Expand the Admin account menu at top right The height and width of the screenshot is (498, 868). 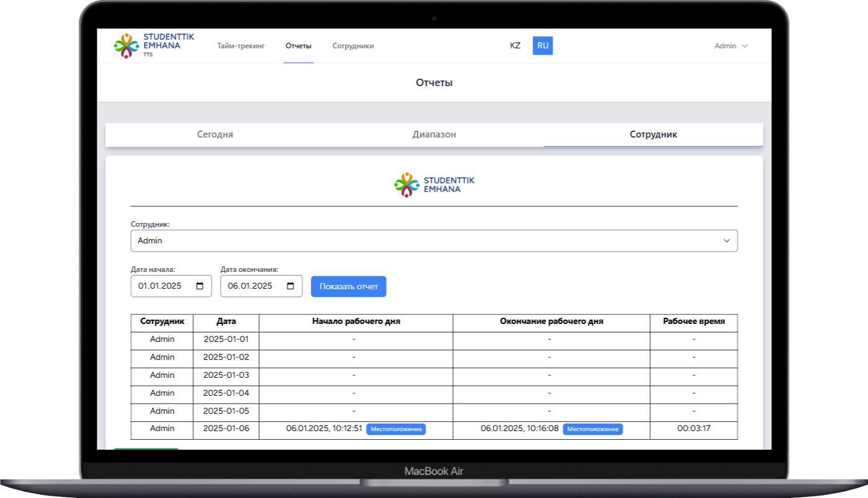coord(730,45)
